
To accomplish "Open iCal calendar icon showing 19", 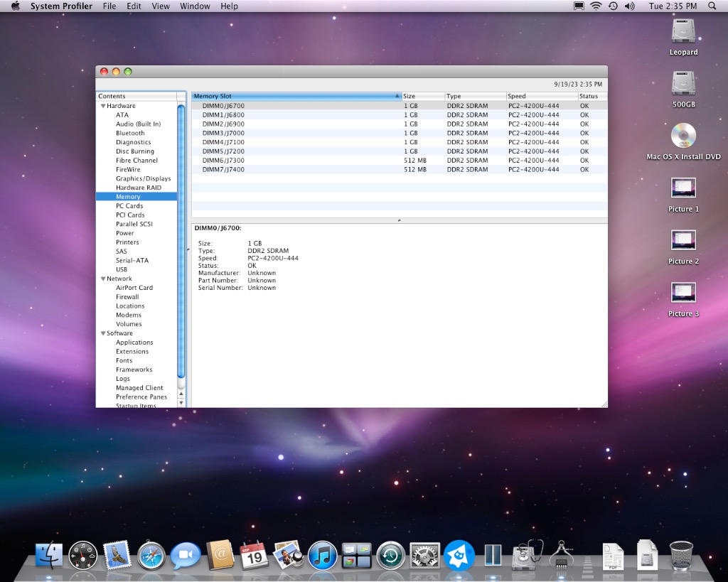I will coord(254,555).
